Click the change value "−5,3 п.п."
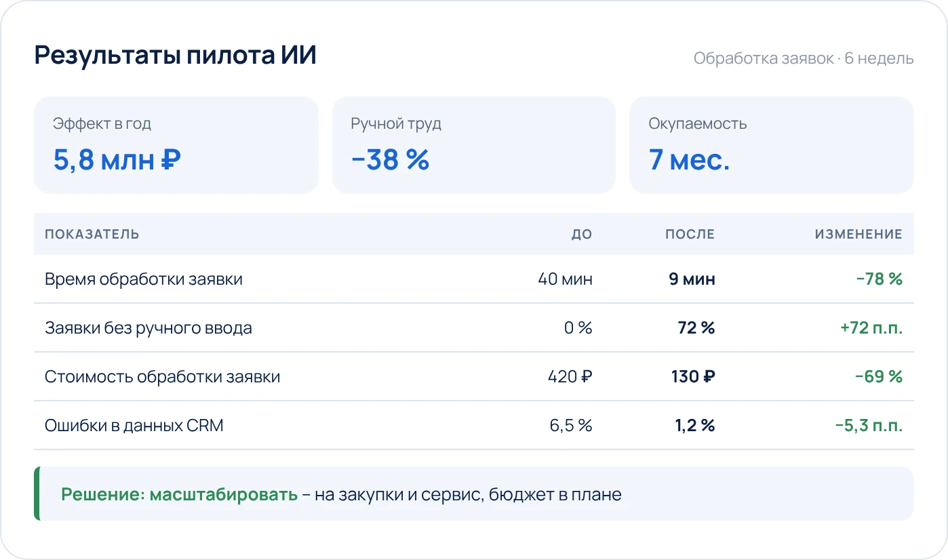Image resolution: width=948 pixels, height=560 pixels. coord(869,426)
